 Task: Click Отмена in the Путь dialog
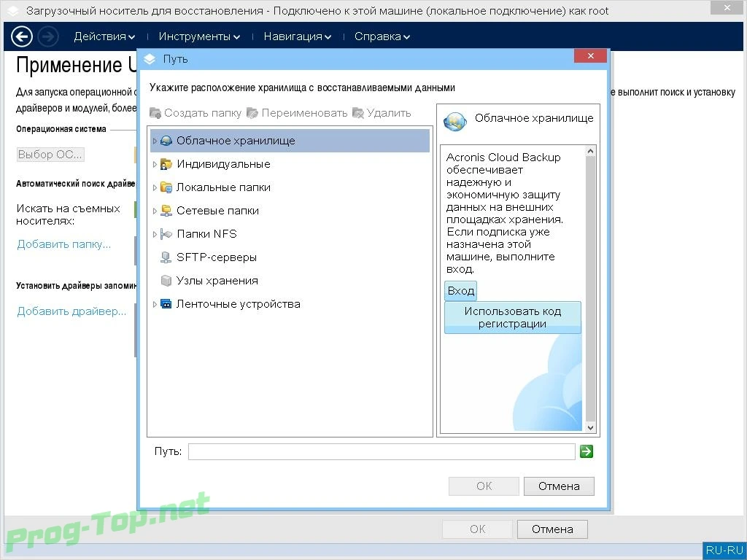559,486
